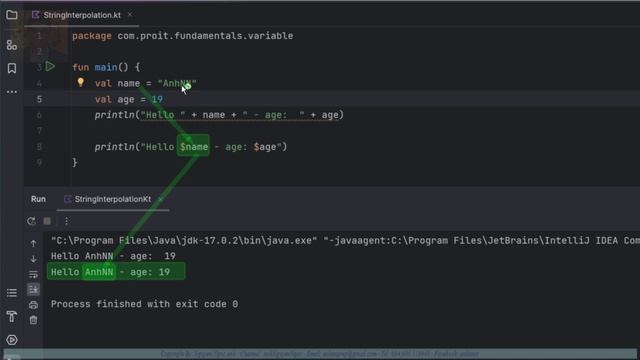Toggle soft-wrap in run console
The width and height of the screenshot is (640, 360).
[33, 274]
